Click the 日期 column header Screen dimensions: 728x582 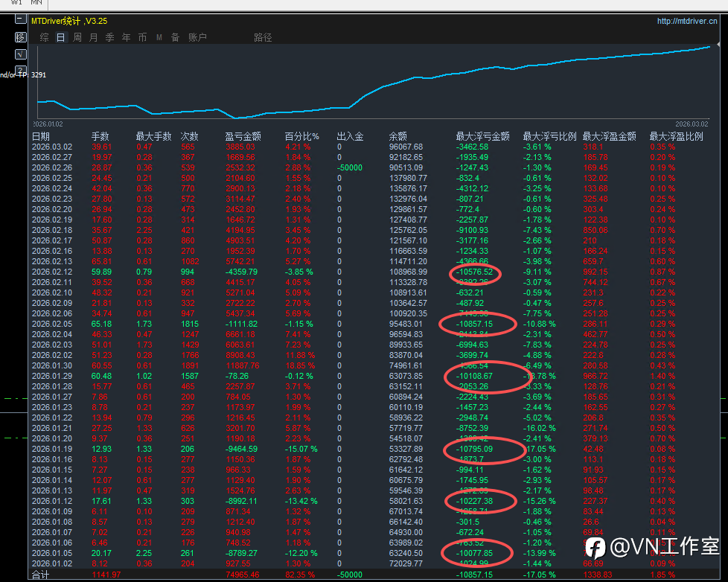(41, 136)
